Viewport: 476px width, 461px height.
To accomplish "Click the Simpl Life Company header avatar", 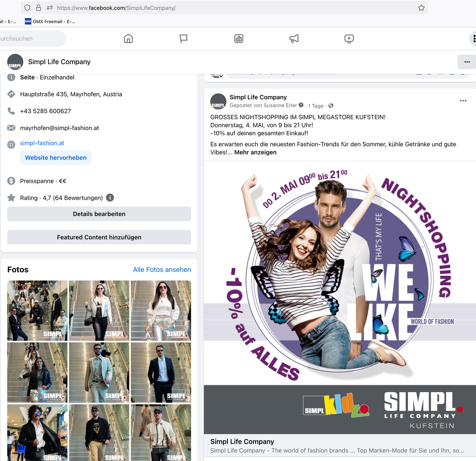I will [15, 62].
